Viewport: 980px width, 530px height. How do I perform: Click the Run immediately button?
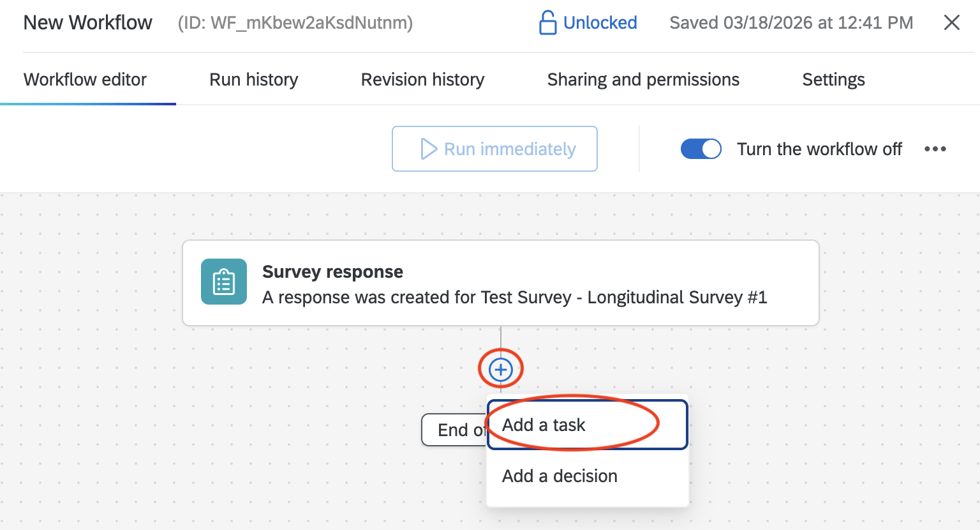(494, 149)
